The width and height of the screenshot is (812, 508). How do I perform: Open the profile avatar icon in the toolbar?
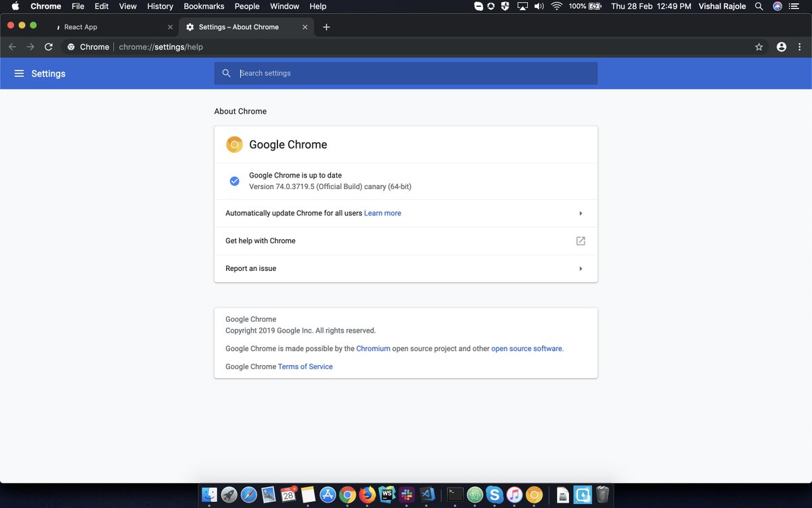[x=782, y=47]
